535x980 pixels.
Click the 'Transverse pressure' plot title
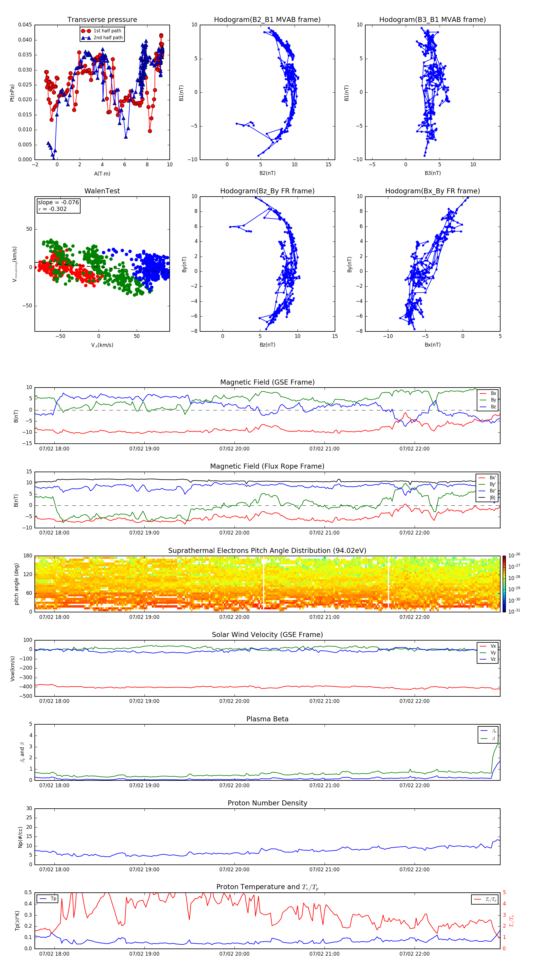[102, 20]
